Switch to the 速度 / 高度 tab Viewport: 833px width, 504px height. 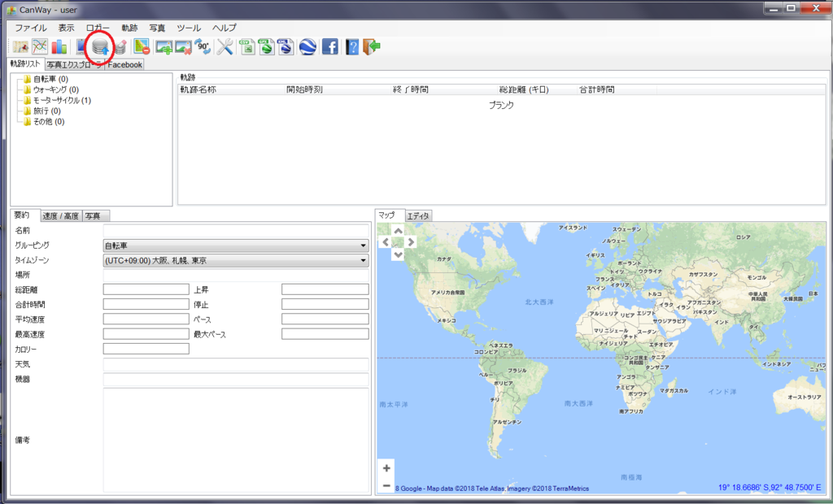(61, 216)
